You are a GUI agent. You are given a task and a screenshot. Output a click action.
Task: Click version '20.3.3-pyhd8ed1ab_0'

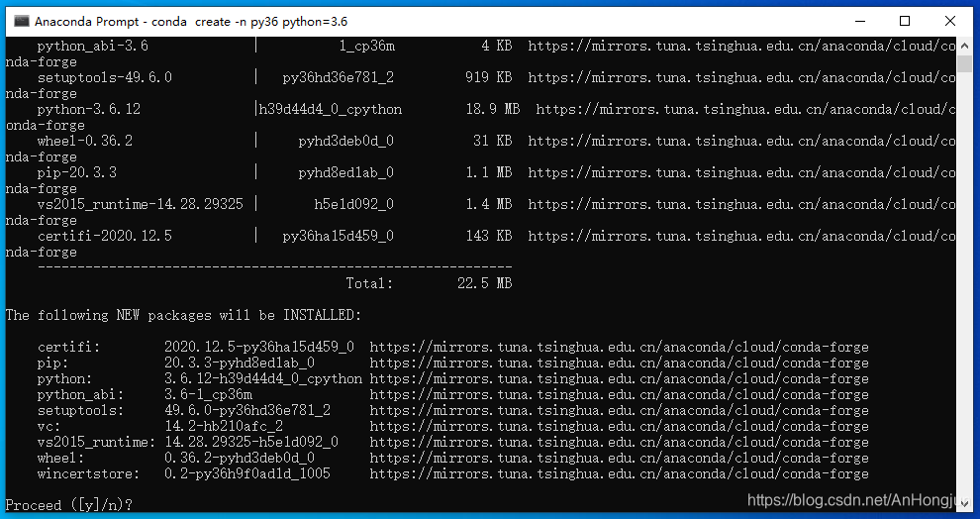[x=240, y=363]
